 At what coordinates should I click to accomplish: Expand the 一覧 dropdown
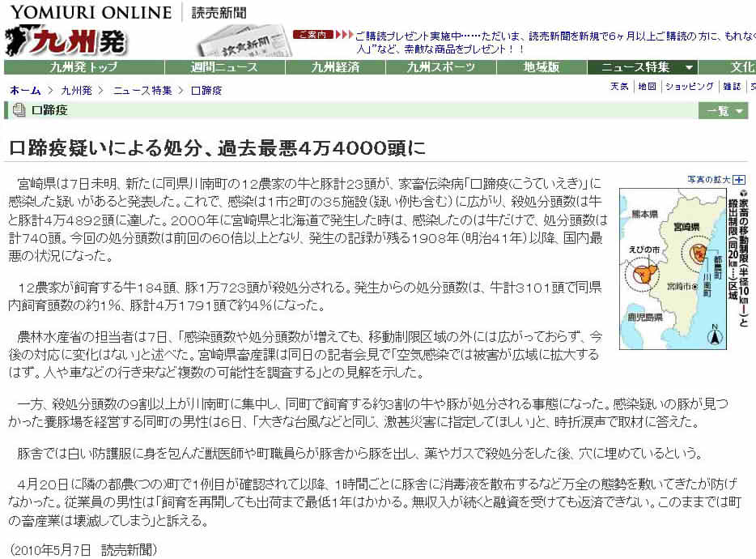(x=723, y=111)
